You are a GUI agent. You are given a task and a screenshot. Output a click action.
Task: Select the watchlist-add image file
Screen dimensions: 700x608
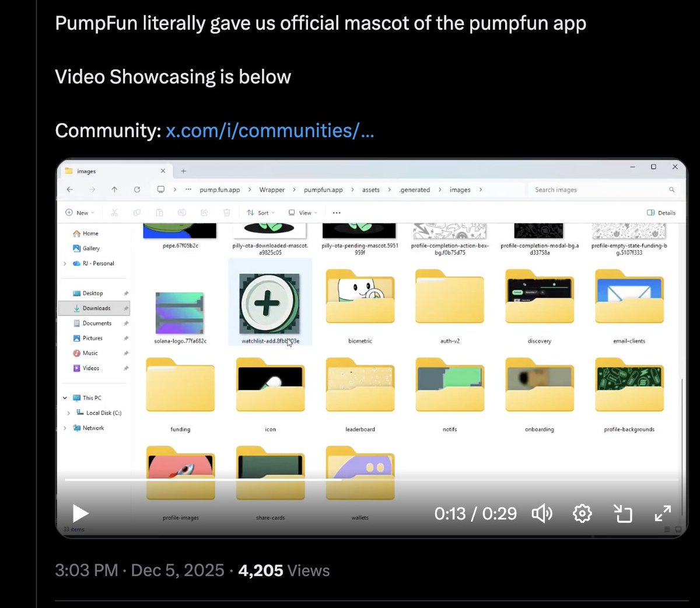270,303
